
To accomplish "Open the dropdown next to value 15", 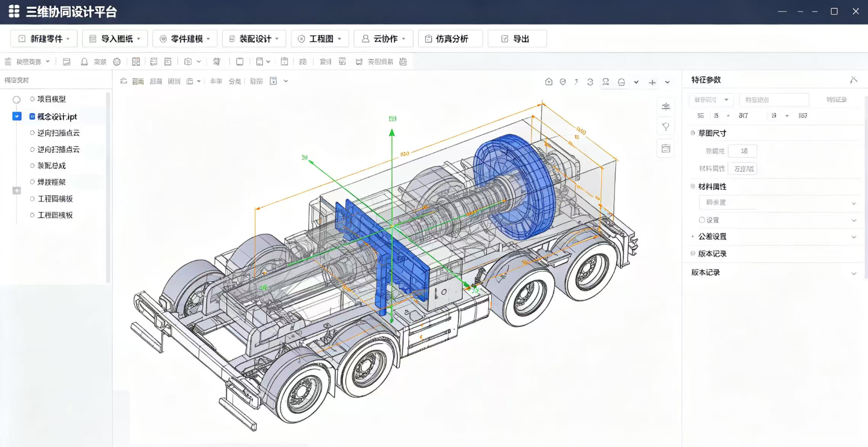I will 728,116.
